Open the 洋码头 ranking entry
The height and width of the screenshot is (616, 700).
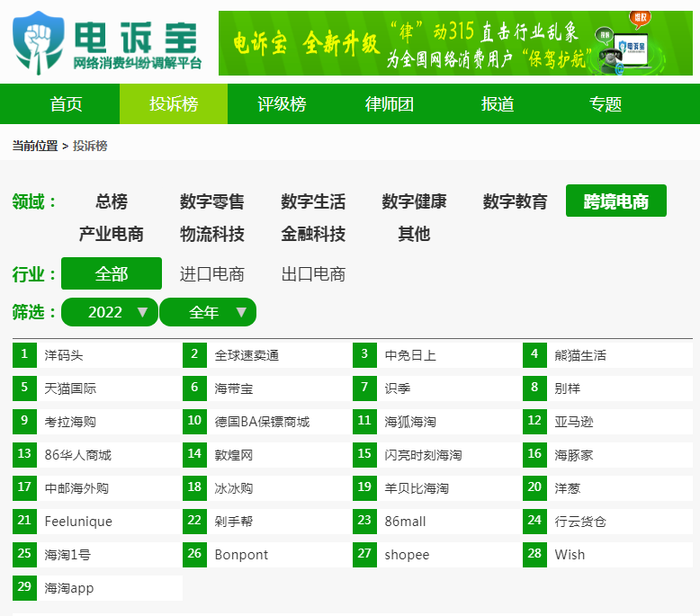click(64, 355)
